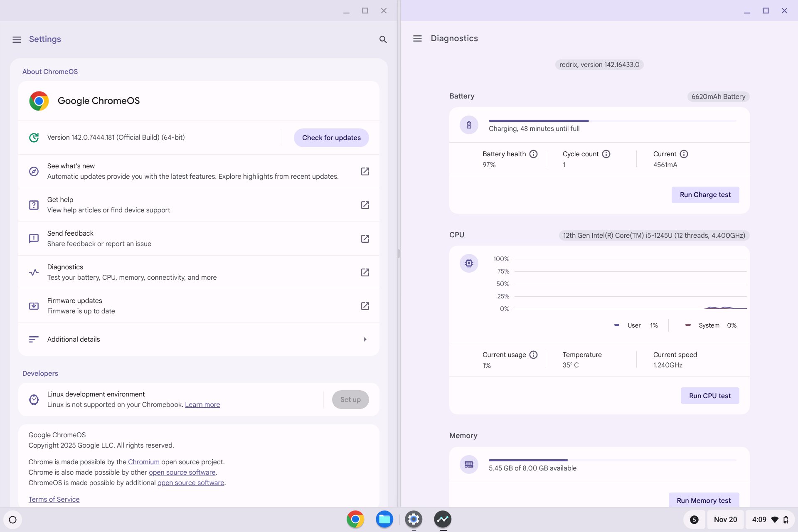
Task: Open the Chromium project link
Action: (x=143, y=462)
